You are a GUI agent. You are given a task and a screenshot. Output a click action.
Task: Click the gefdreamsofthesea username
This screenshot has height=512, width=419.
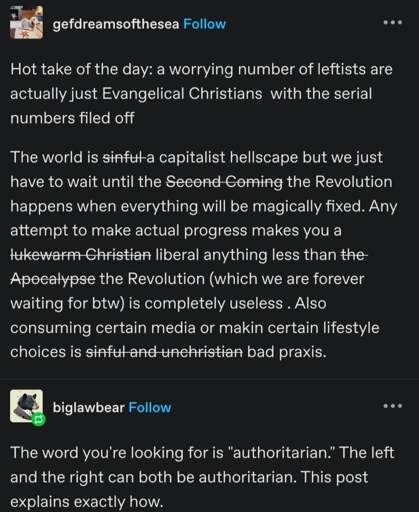[x=116, y=24]
